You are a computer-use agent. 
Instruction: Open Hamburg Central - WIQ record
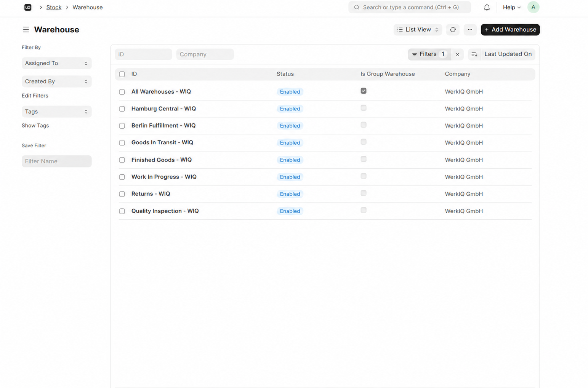163,109
